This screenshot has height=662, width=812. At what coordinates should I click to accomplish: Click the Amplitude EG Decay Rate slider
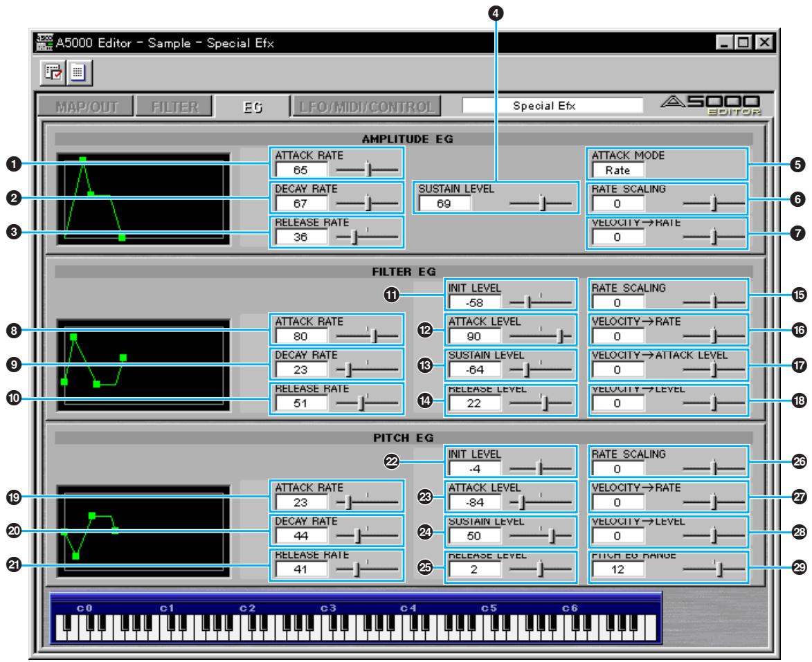367,203
